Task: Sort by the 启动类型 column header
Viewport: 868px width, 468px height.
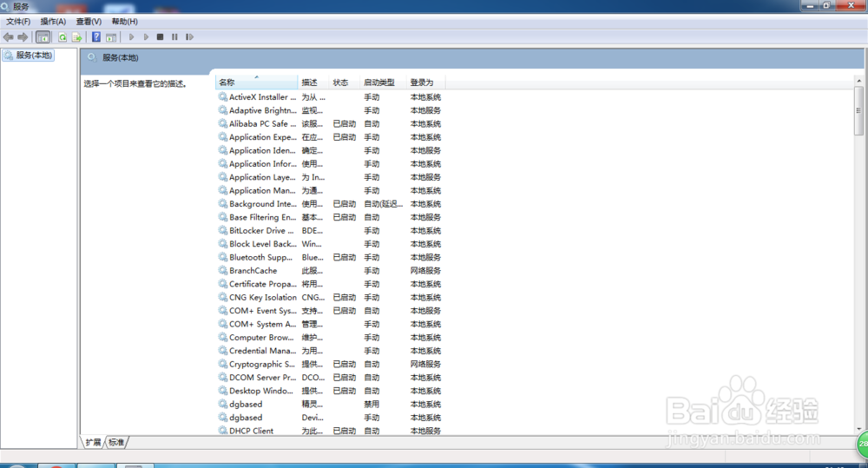Action: (383, 82)
